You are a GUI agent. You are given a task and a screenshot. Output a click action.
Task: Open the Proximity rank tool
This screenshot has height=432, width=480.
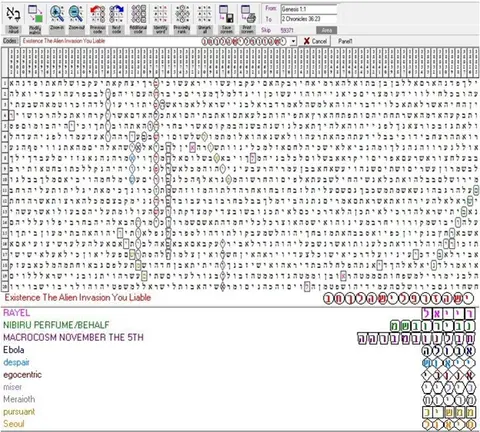(182, 14)
